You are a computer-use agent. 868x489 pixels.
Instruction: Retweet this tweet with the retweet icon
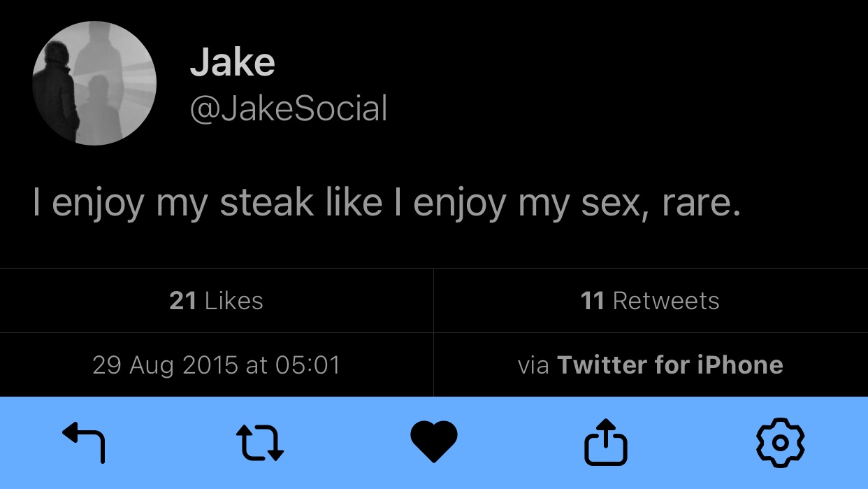259,442
